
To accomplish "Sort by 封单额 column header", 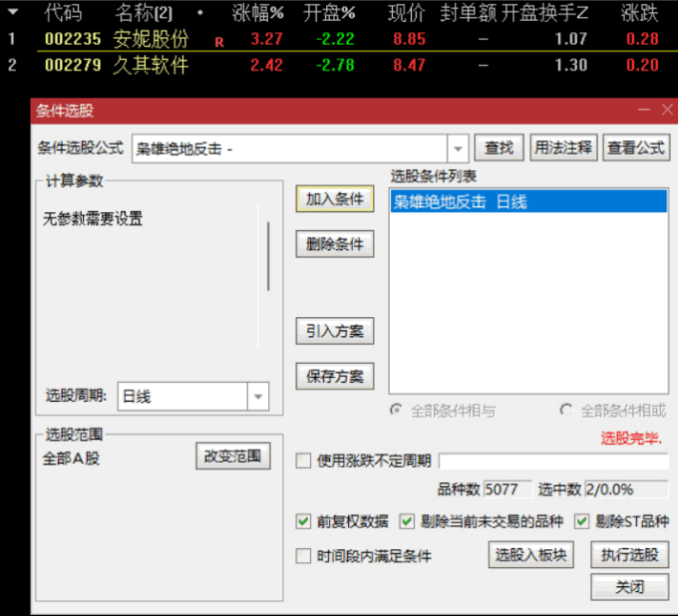I will tap(469, 13).
